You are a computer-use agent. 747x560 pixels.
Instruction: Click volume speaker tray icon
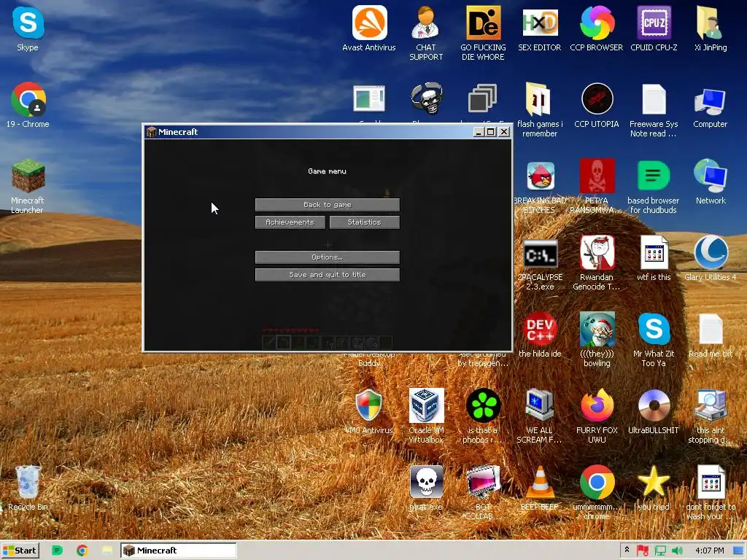[677, 551]
